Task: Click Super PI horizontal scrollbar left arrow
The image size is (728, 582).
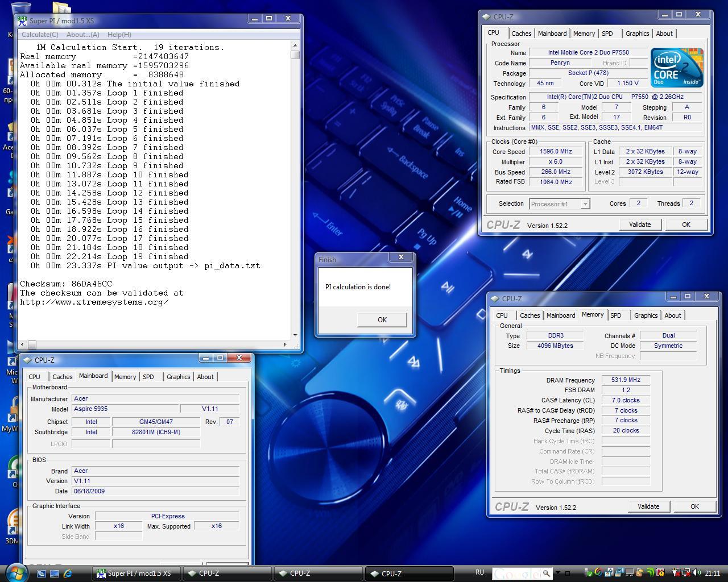Action: pyautogui.click(x=22, y=344)
